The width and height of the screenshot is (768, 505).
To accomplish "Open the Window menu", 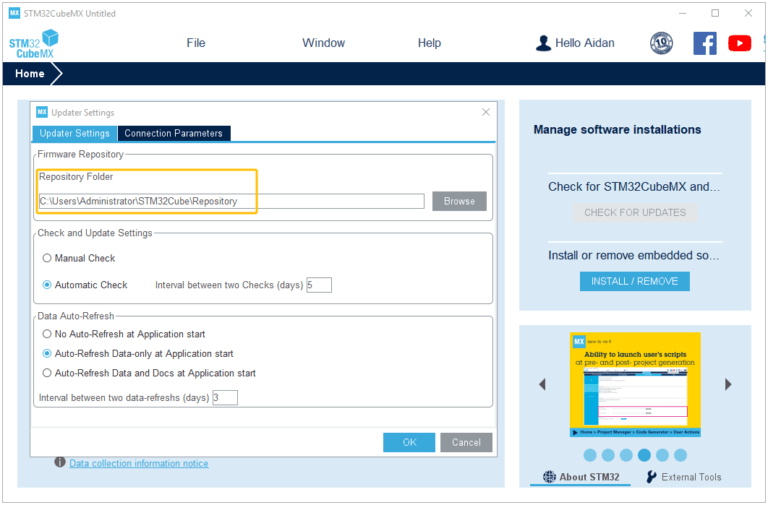I will [323, 43].
